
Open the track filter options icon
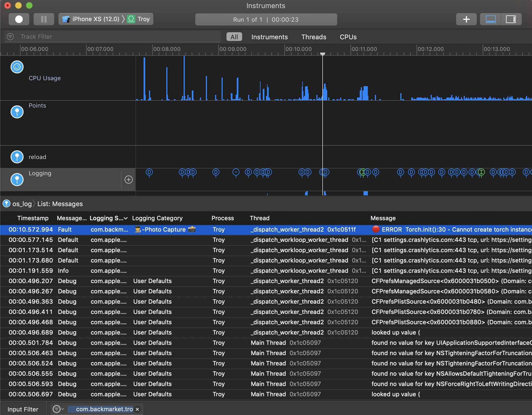point(10,37)
